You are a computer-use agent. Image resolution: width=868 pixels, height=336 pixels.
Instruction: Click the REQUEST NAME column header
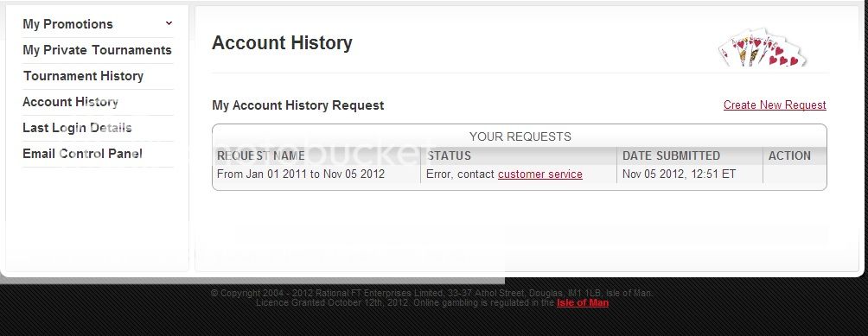[261, 155]
